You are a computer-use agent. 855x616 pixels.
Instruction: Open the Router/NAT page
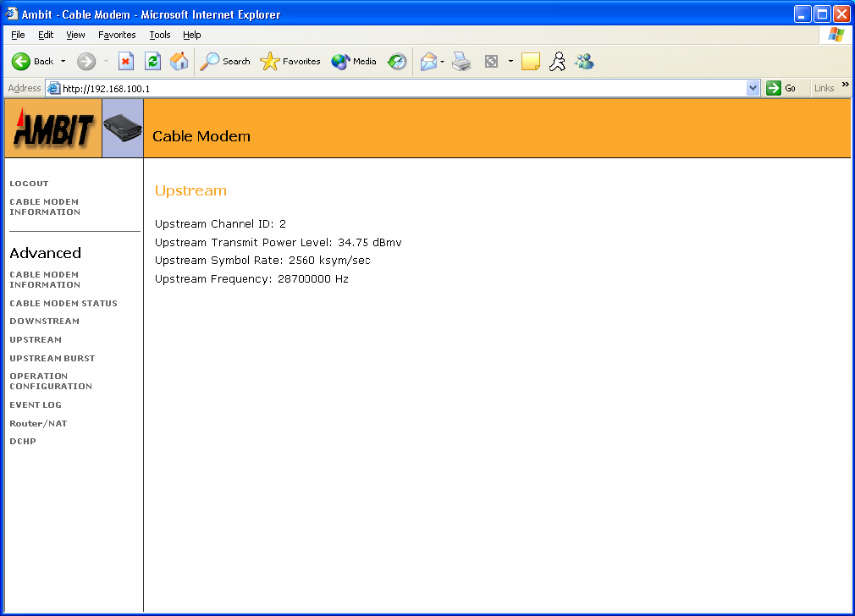point(38,423)
